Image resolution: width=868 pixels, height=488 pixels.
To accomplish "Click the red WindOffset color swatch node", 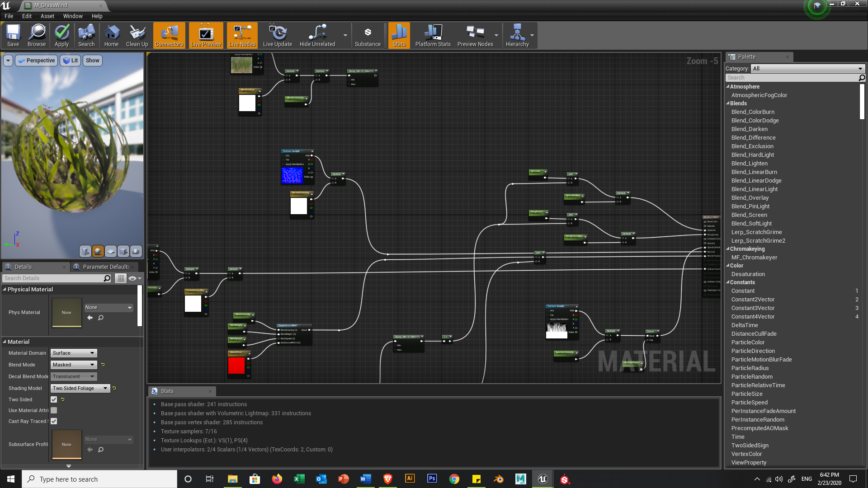I will [236, 366].
